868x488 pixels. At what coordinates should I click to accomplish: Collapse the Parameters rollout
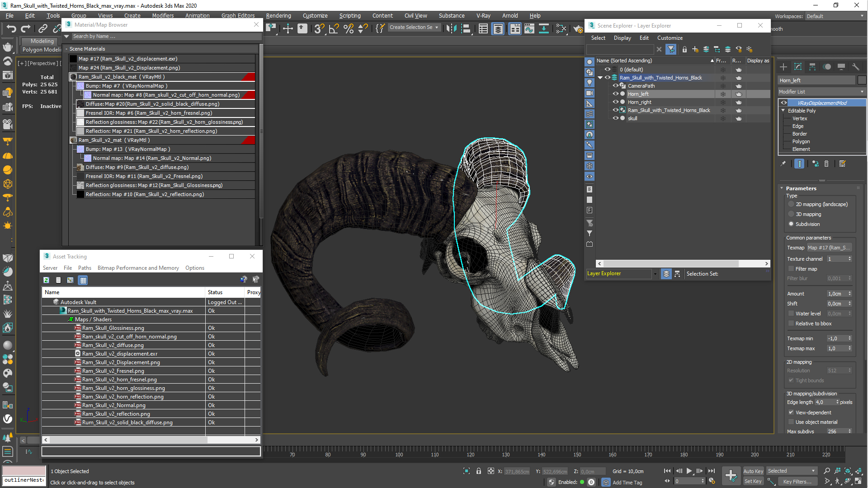(x=782, y=188)
